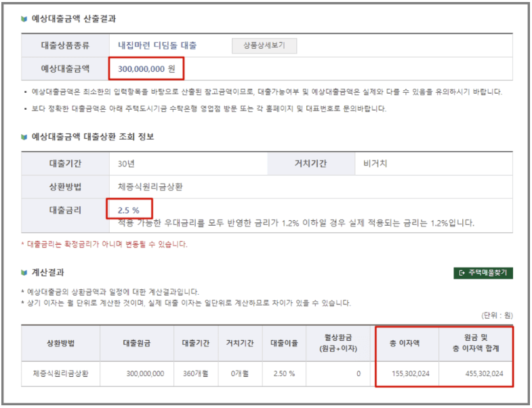Click the arrow icon on 주택매물찾기 button
The height and width of the screenshot is (408, 532).
[x=462, y=273]
